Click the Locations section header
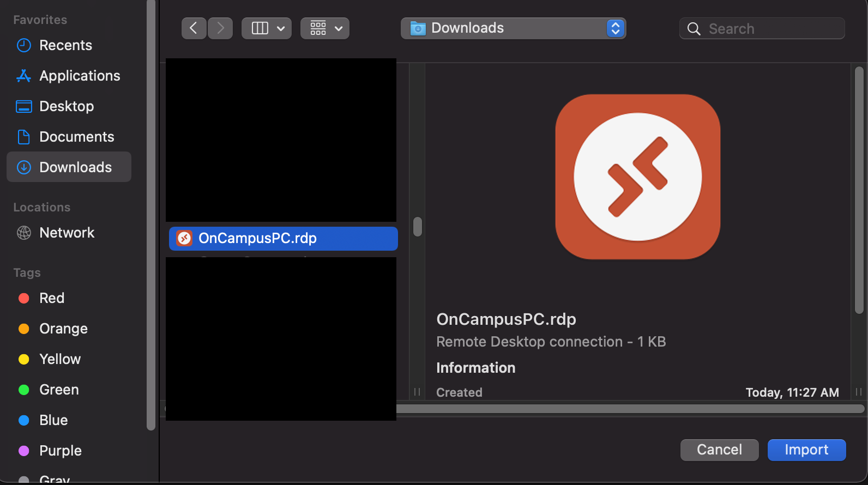Viewport: 868px width, 485px height. [x=42, y=207]
